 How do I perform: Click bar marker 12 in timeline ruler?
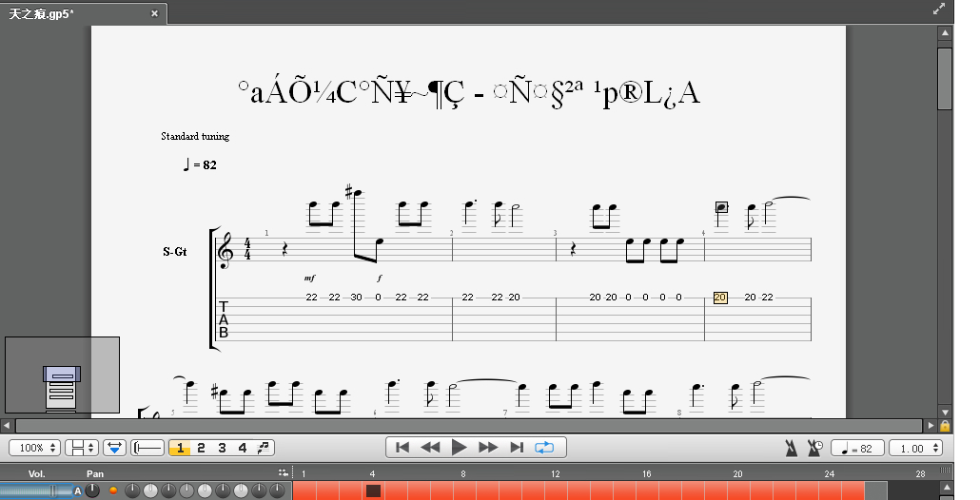tap(555, 473)
